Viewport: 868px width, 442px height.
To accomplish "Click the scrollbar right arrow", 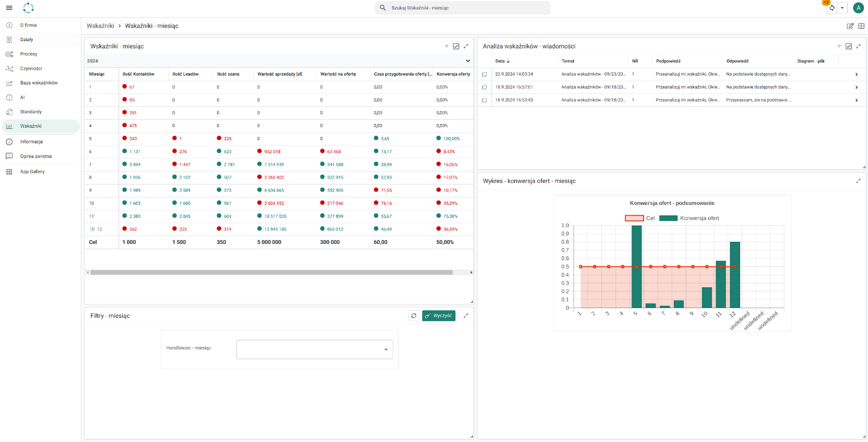I will pyautogui.click(x=471, y=272).
